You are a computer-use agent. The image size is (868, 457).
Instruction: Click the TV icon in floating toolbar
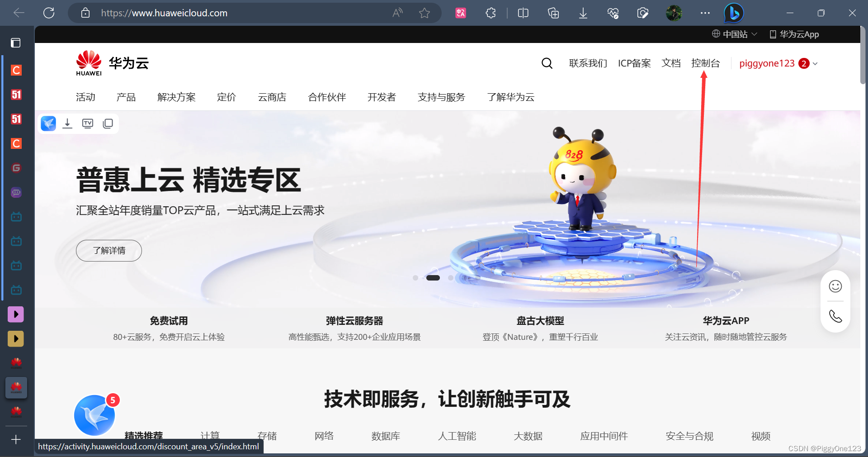point(88,124)
